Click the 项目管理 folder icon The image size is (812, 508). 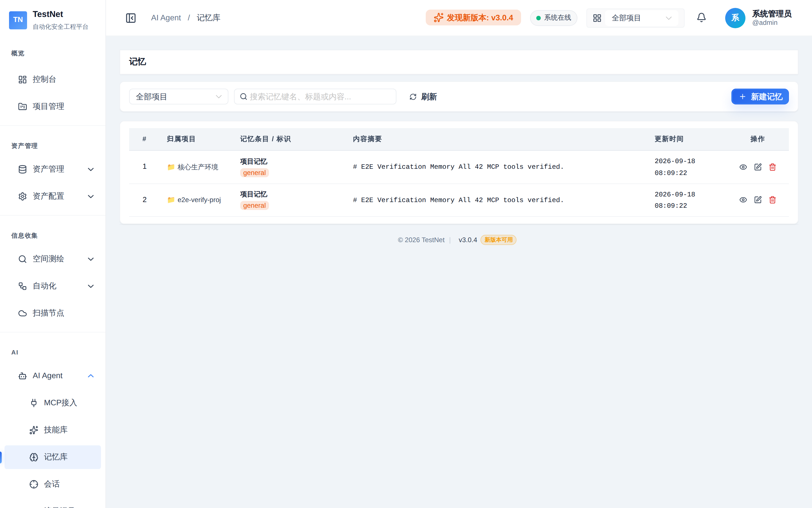(23, 106)
